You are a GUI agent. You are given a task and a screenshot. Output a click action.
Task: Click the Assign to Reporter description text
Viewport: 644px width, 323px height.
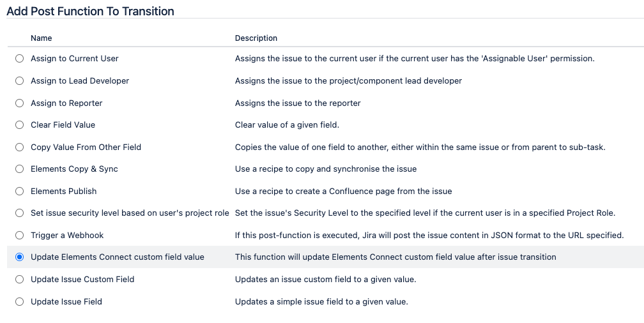tap(298, 103)
